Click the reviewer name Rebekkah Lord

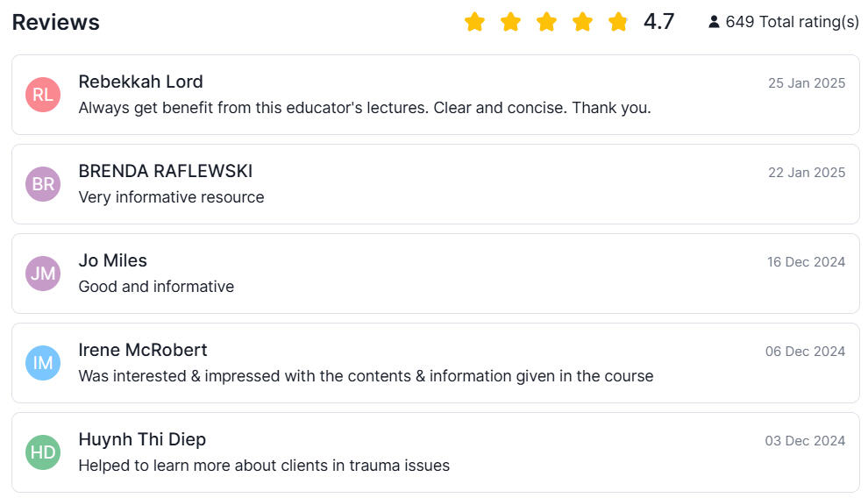click(140, 82)
